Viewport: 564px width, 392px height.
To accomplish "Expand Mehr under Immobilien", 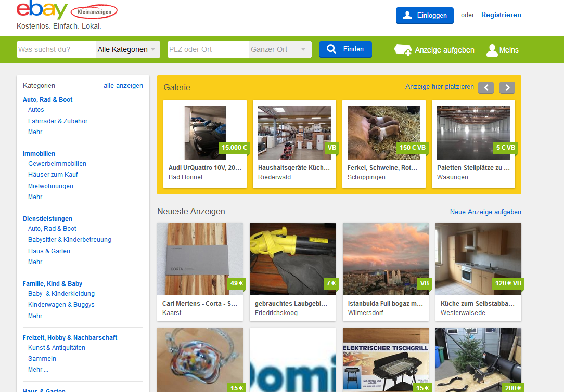I will (x=38, y=197).
